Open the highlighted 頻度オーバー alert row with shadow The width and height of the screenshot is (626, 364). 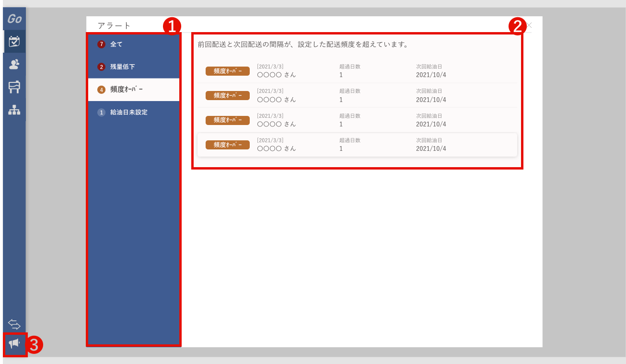tap(357, 145)
